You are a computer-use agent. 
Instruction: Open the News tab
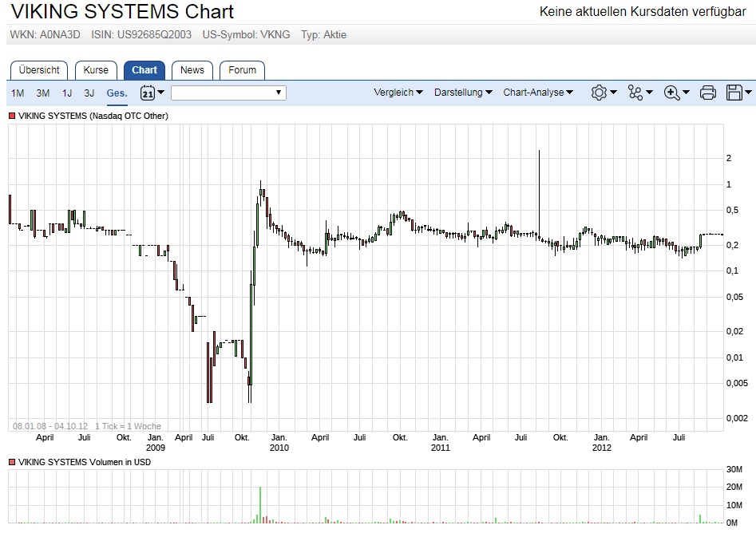click(192, 70)
